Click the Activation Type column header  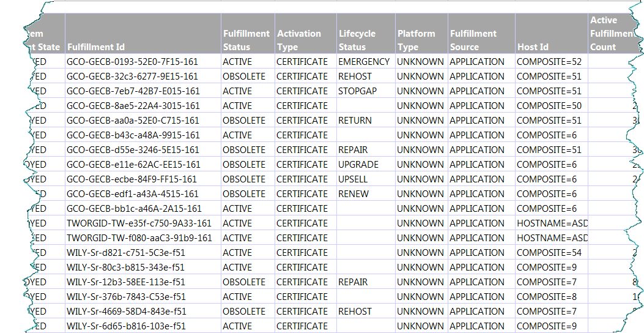tap(298, 40)
